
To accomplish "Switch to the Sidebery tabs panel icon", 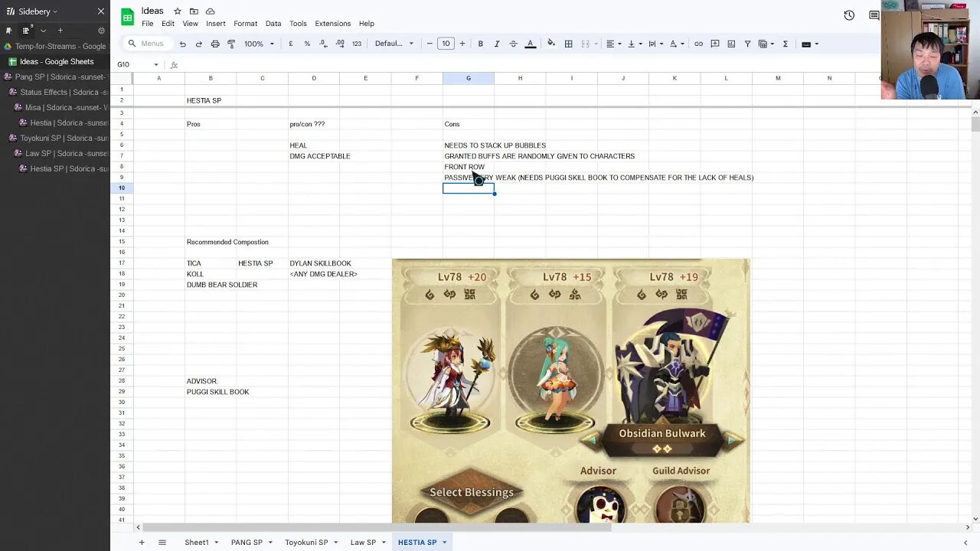I will 25,31.
